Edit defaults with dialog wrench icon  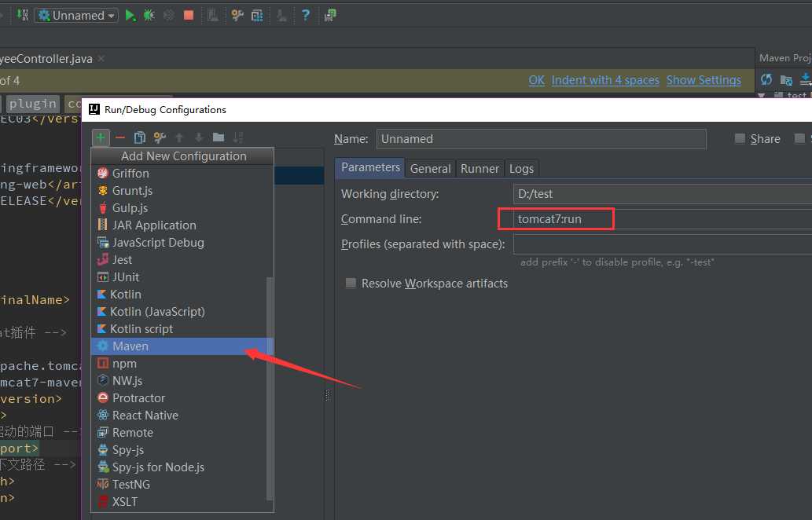(160, 137)
